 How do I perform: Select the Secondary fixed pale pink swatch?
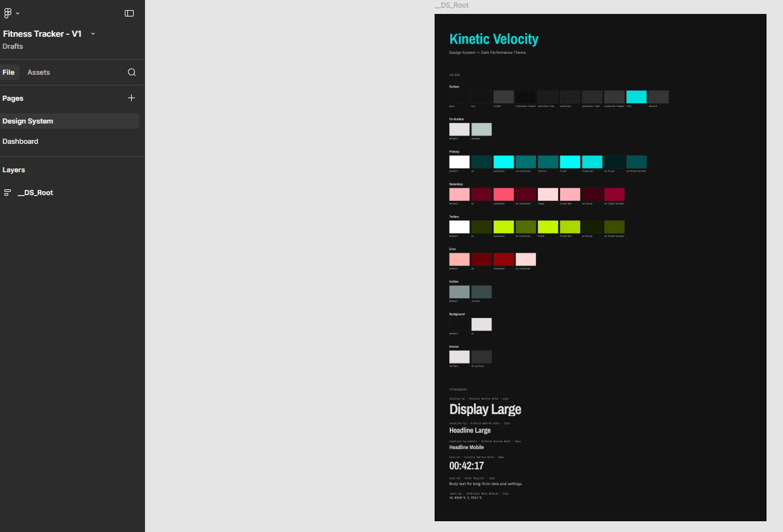tap(548, 194)
